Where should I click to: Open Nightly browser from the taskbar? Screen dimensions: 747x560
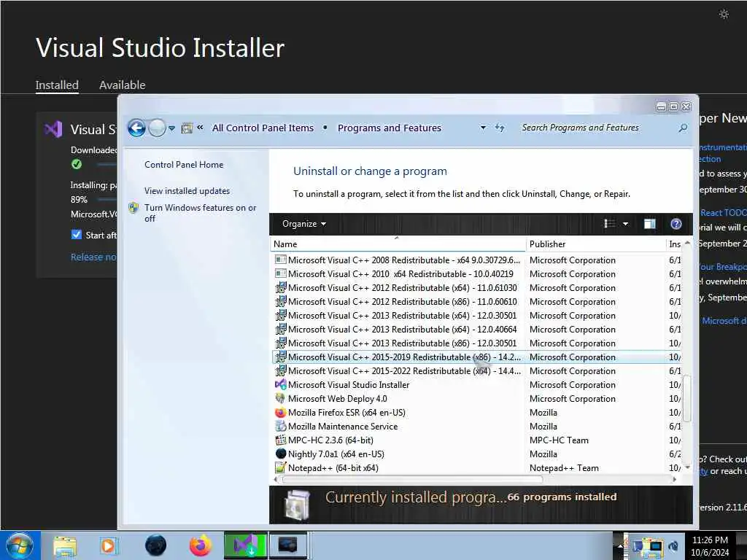click(x=155, y=545)
